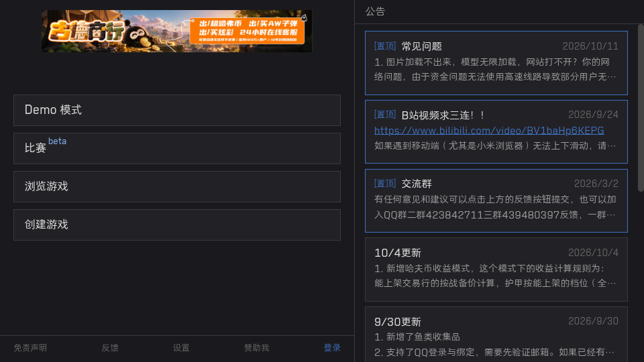
Task: Open the pinned B站视频求三连 announcement
Action: [496, 131]
